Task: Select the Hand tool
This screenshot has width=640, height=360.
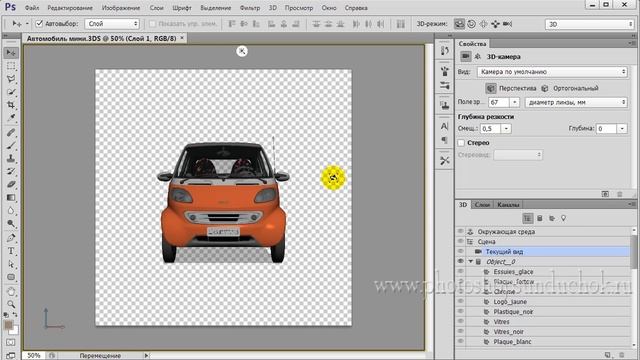Action: coord(11,291)
